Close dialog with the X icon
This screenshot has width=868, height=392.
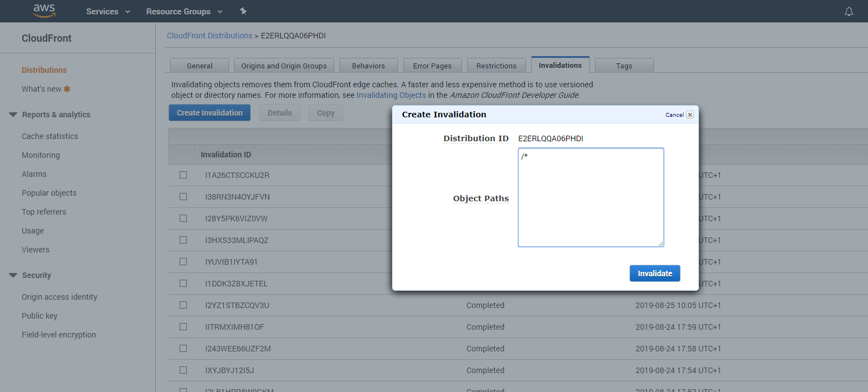pos(690,115)
